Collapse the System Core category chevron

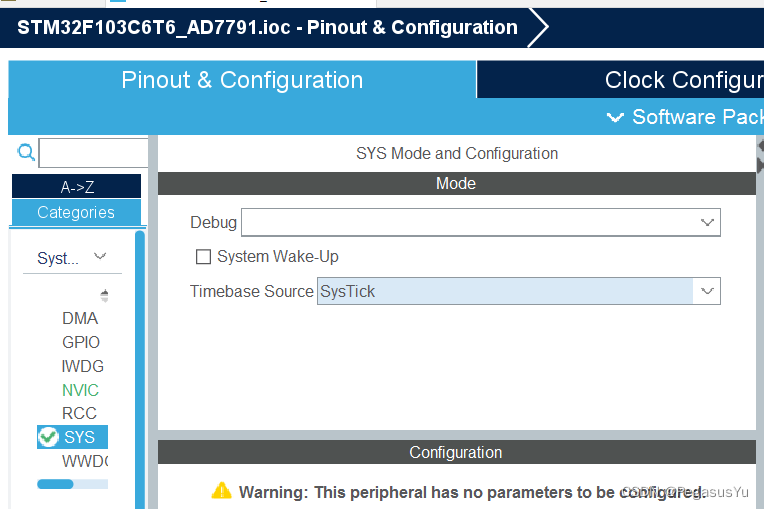point(100,256)
